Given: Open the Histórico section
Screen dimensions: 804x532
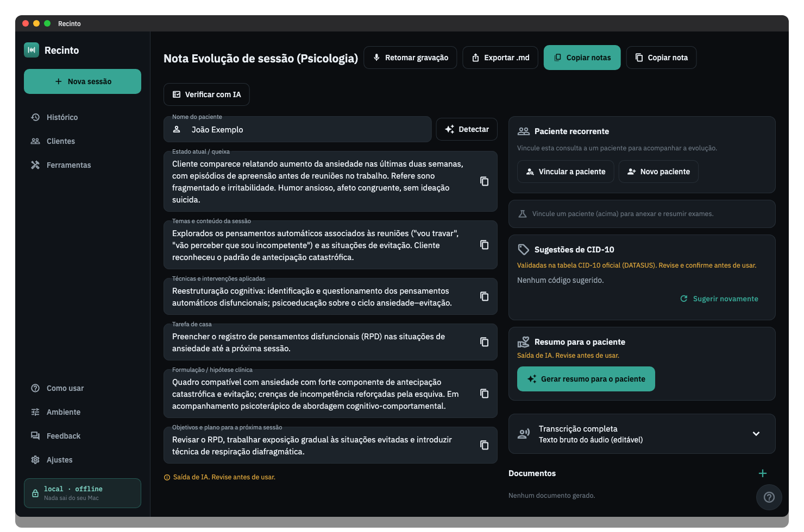Looking at the screenshot, I should (x=83, y=117).
